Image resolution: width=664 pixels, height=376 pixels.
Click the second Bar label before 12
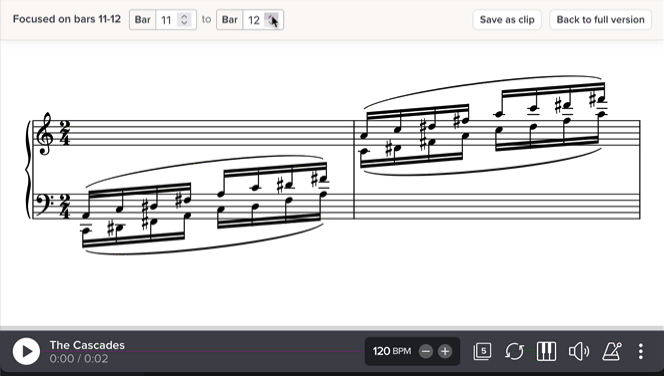click(230, 20)
